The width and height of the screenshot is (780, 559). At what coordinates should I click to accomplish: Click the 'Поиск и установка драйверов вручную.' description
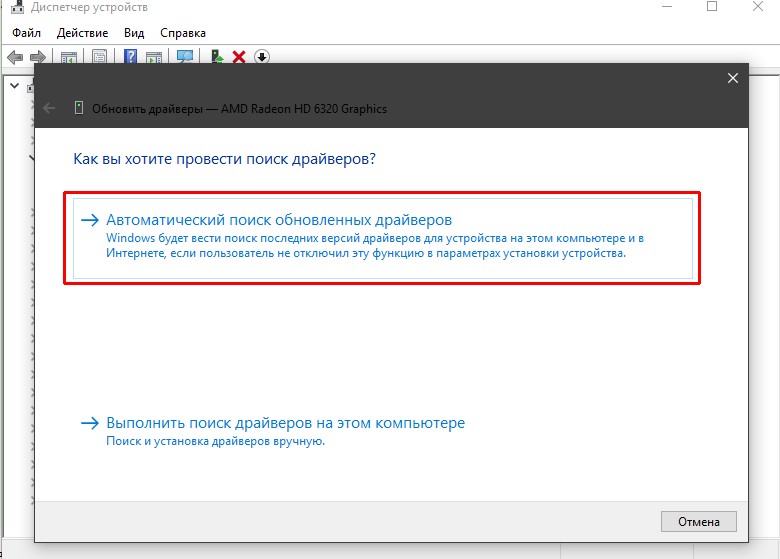215,441
